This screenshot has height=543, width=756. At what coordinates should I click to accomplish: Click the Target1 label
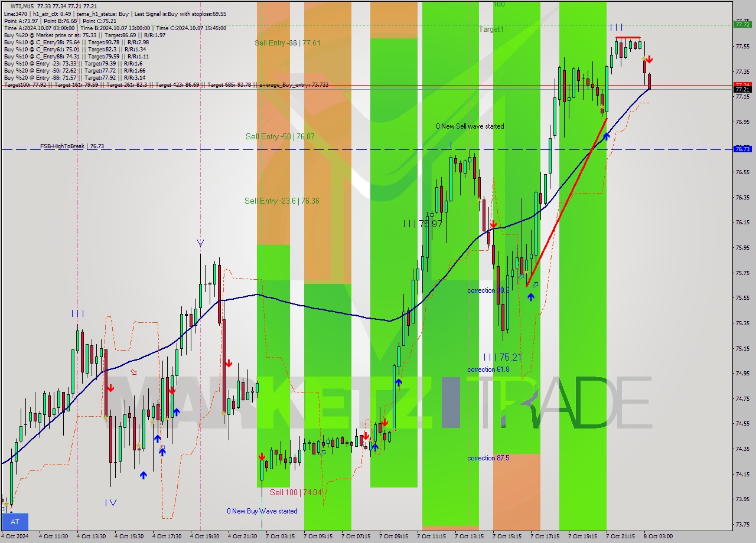(491, 29)
